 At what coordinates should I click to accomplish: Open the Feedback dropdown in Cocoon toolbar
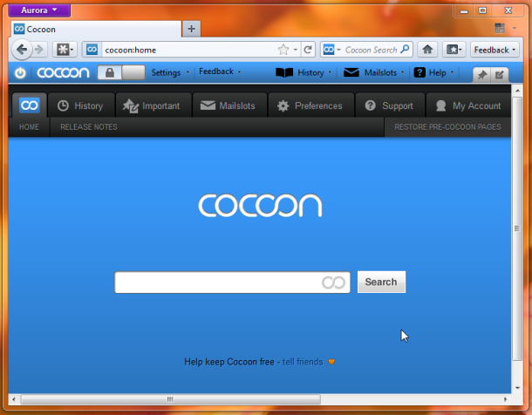pos(220,71)
